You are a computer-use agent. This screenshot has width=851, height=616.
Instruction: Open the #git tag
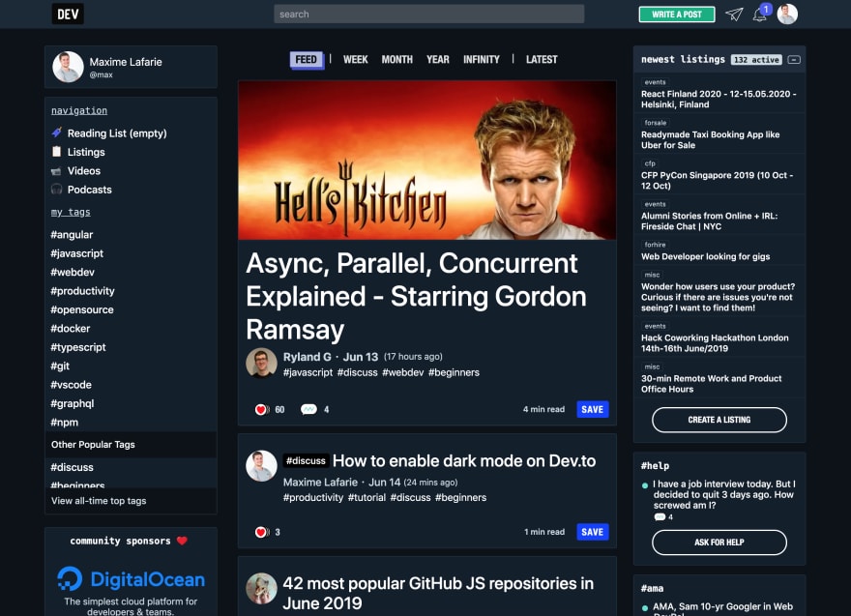pos(60,366)
